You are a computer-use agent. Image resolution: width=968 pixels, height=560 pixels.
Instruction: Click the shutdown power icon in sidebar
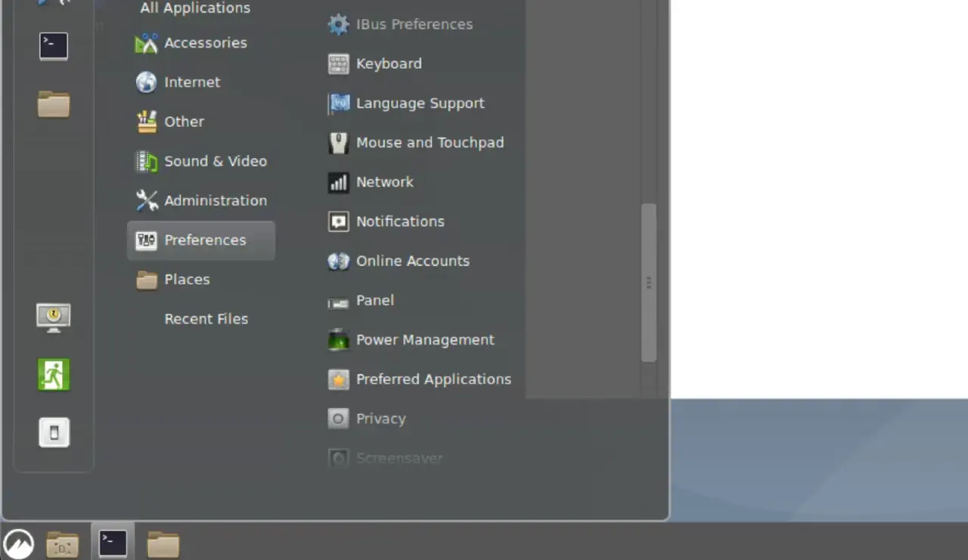point(54,432)
